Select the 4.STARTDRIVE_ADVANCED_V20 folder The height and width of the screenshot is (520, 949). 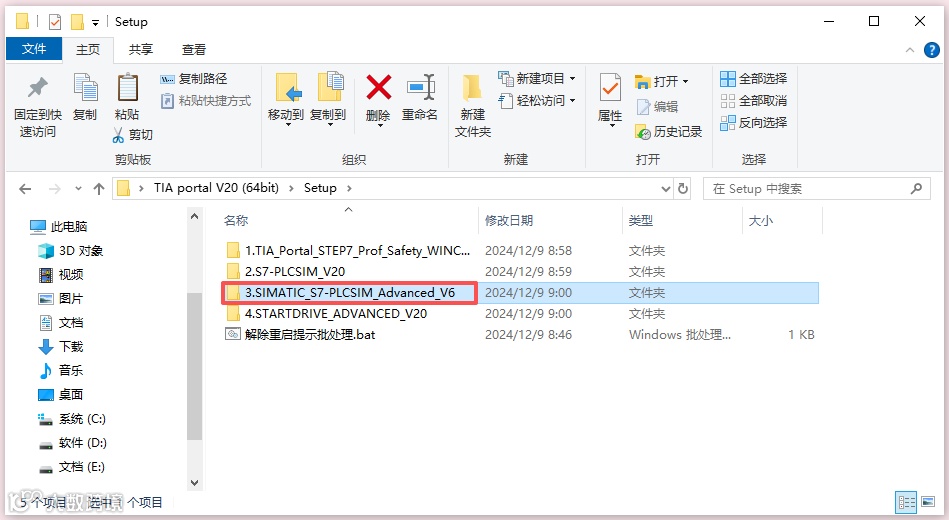(336, 314)
